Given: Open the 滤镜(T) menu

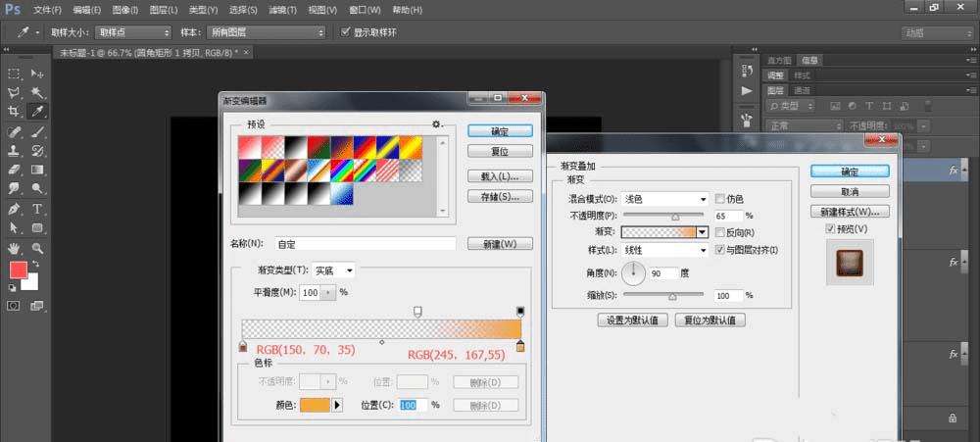Looking at the screenshot, I should pos(283,10).
